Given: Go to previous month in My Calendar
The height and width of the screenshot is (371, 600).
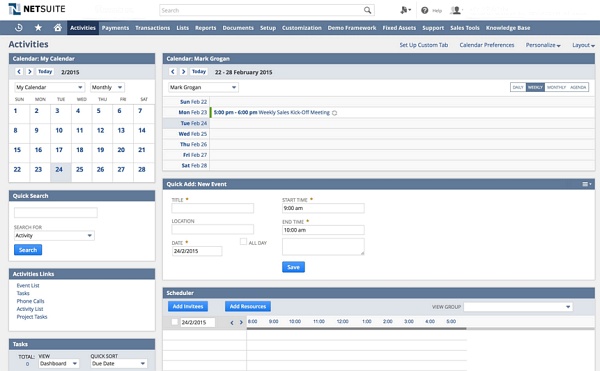Looking at the screenshot, I should pos(19,72).
